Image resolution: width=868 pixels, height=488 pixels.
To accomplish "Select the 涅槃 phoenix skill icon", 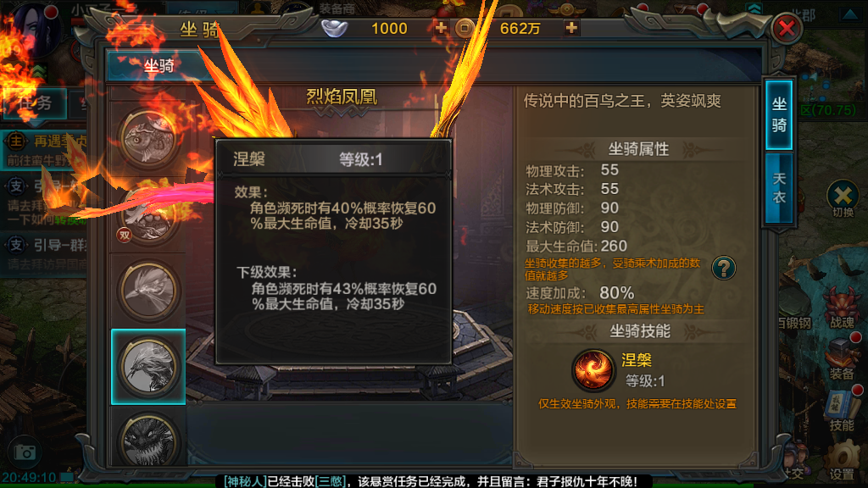I will (593, 370).
